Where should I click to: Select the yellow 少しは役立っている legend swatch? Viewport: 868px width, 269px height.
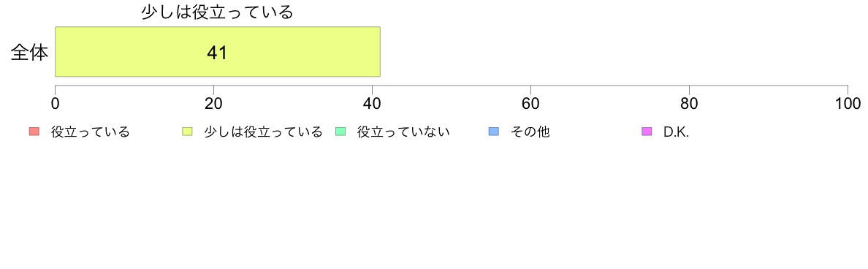coord(187,132)
